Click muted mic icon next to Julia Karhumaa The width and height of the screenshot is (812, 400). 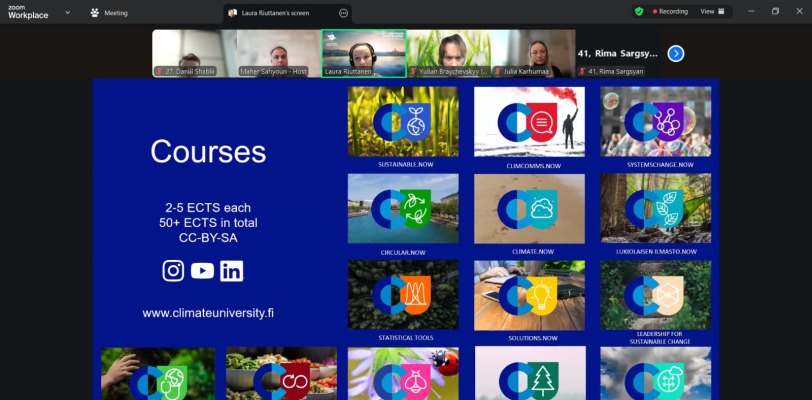coord(498,72)
